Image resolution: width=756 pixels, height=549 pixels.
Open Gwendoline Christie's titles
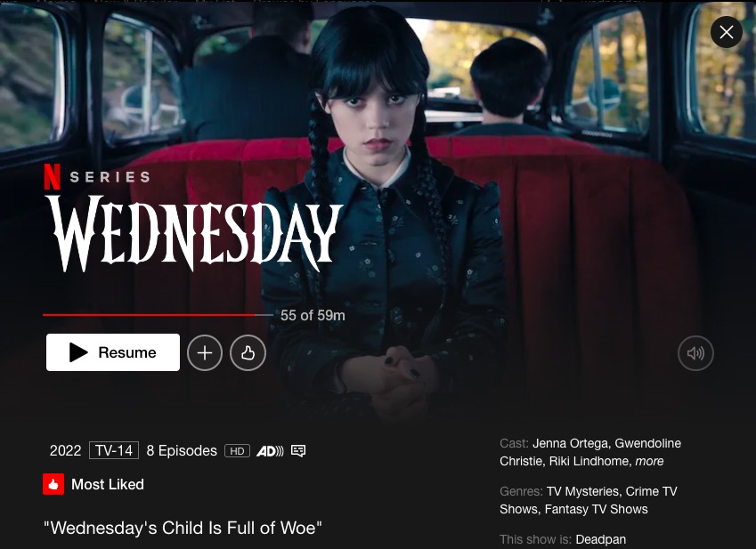point(590,452)
